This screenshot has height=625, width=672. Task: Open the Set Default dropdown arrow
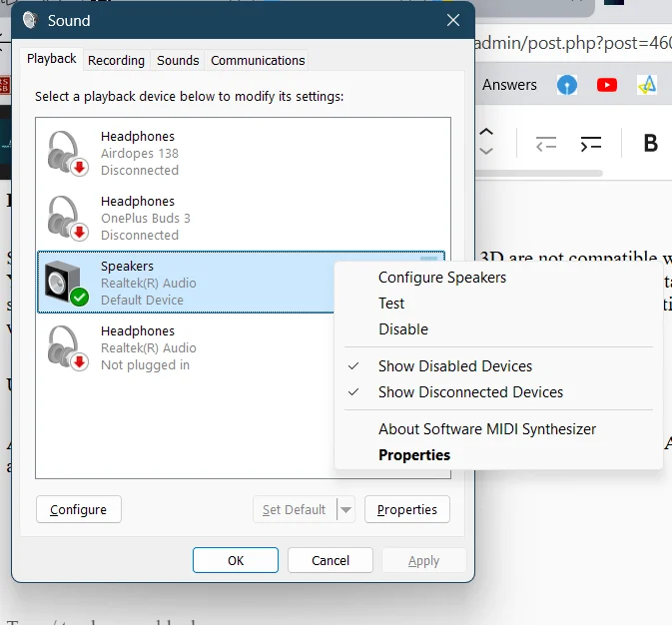click(345, 510)
